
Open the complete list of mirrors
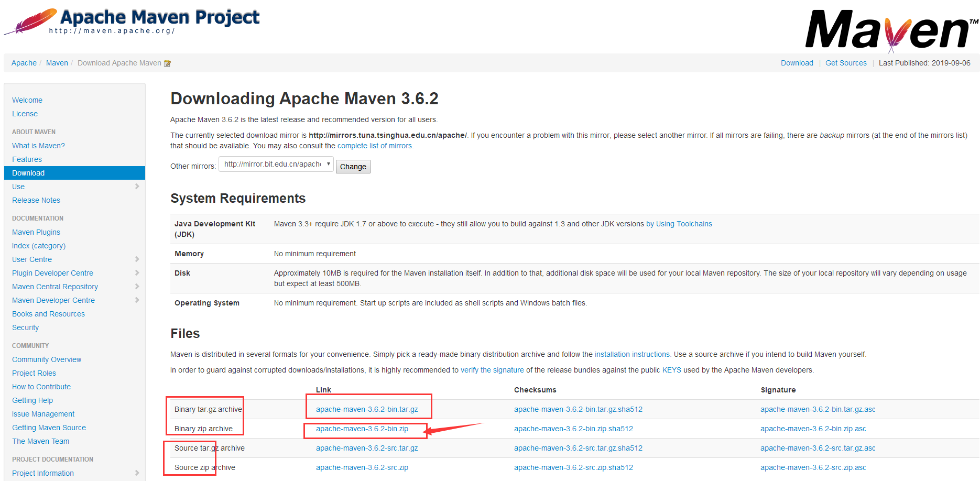click(375, 145)
